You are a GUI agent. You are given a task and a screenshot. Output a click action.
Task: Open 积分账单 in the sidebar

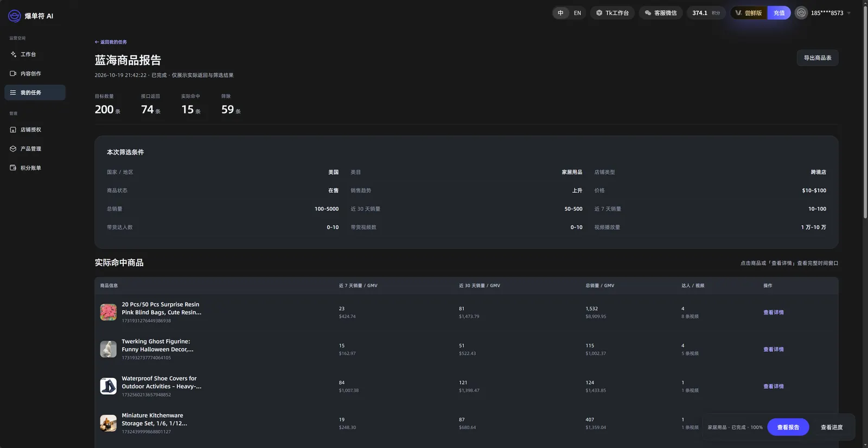click(x=35, y=168)
